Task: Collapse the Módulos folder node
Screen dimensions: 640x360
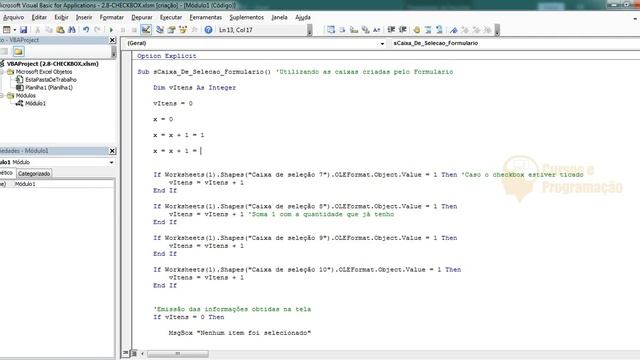Action: (x=2, y=96)
